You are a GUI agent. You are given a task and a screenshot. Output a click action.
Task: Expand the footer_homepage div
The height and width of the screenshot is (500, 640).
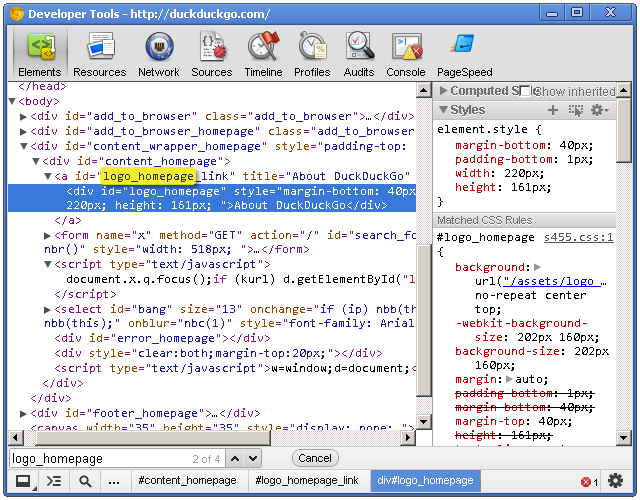[24, 413]
